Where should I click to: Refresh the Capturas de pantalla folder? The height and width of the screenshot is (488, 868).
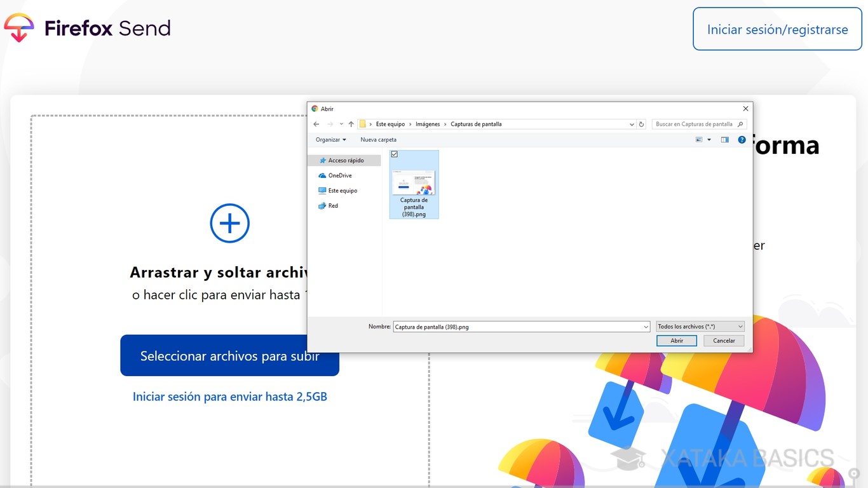click(x=641, y=124)
